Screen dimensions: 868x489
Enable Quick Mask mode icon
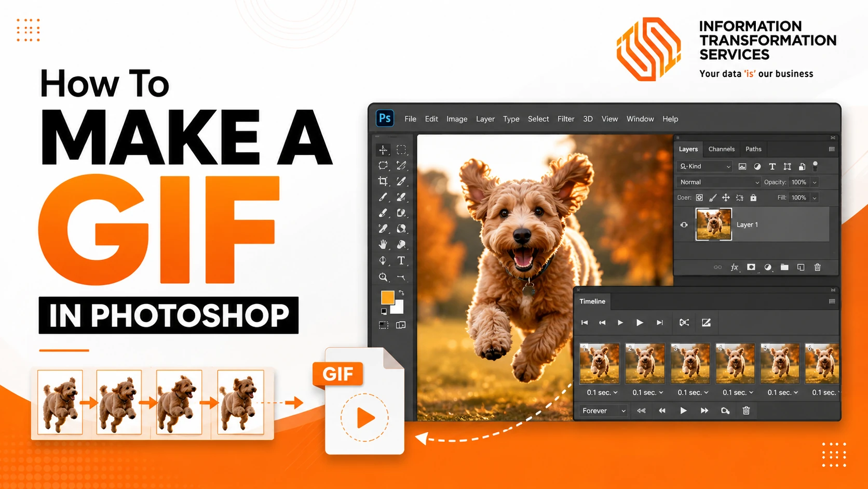(x=383, y=325)
